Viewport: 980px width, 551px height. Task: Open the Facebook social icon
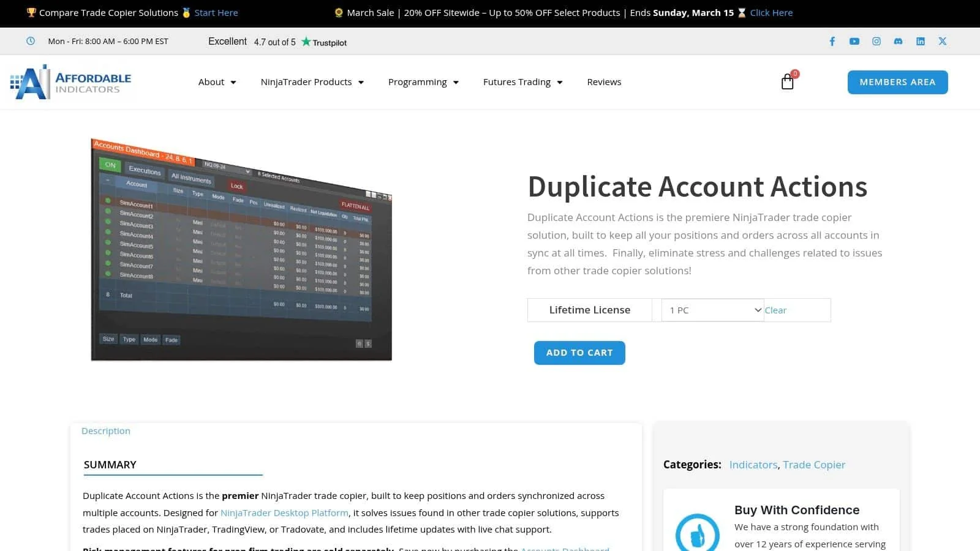(x=832, y=41)
